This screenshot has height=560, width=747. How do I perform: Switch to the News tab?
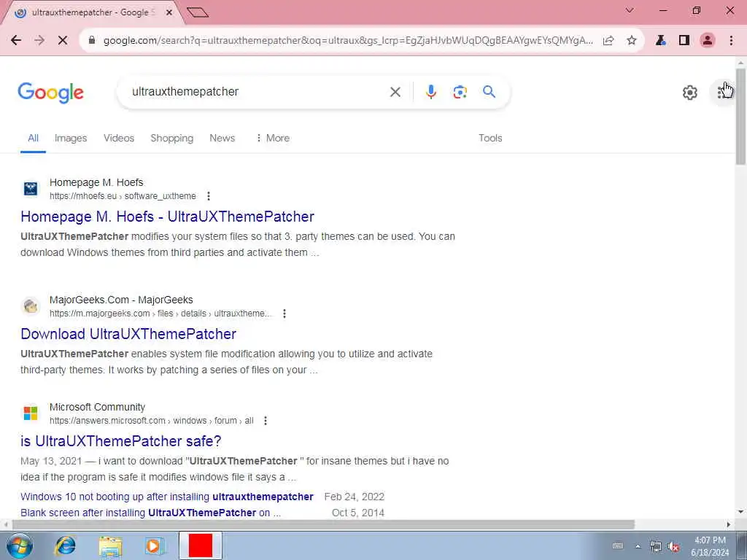pyautogui.click(x=222, y=138)
